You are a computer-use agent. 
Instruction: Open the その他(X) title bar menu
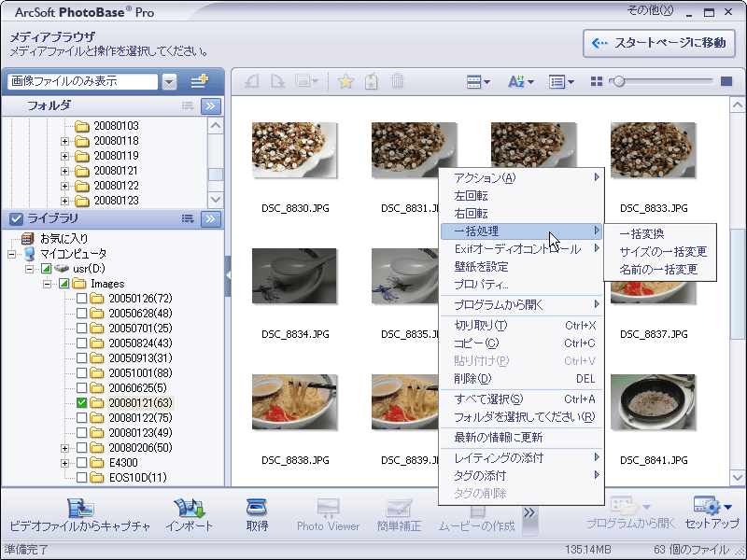[650, 10]
